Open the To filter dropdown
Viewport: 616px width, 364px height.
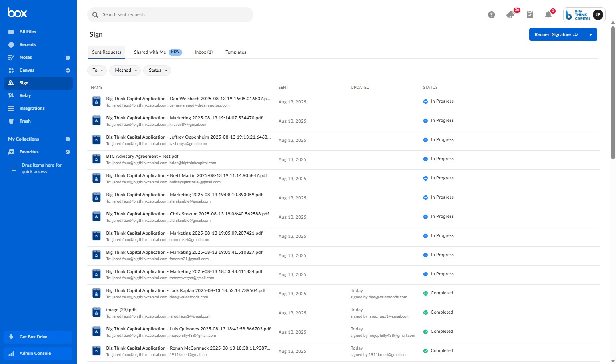97,70
